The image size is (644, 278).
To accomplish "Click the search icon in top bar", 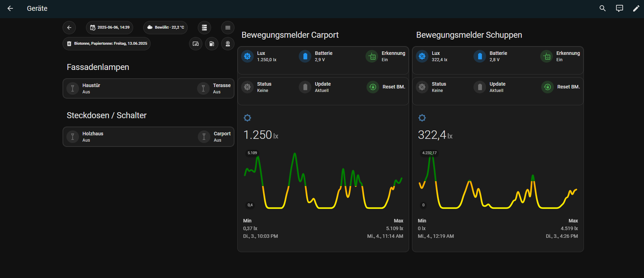I will click(x=603, y=8).
